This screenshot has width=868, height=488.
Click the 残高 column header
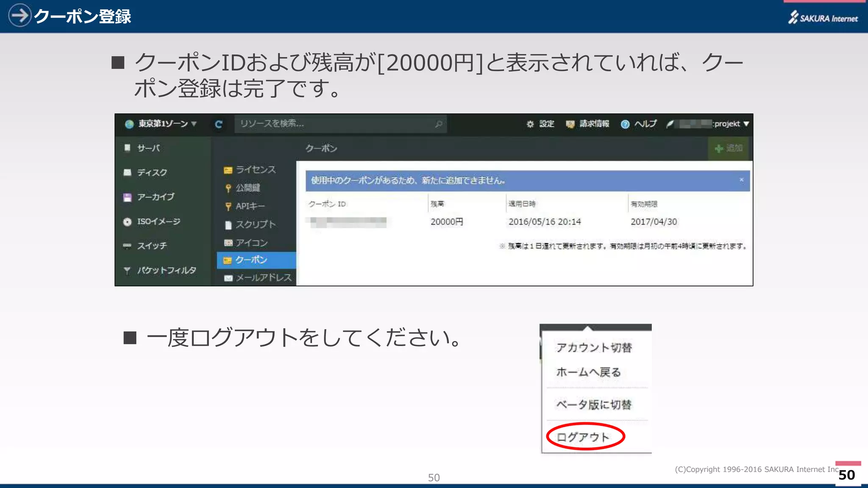pyautogui.click(x=437, y=204)
